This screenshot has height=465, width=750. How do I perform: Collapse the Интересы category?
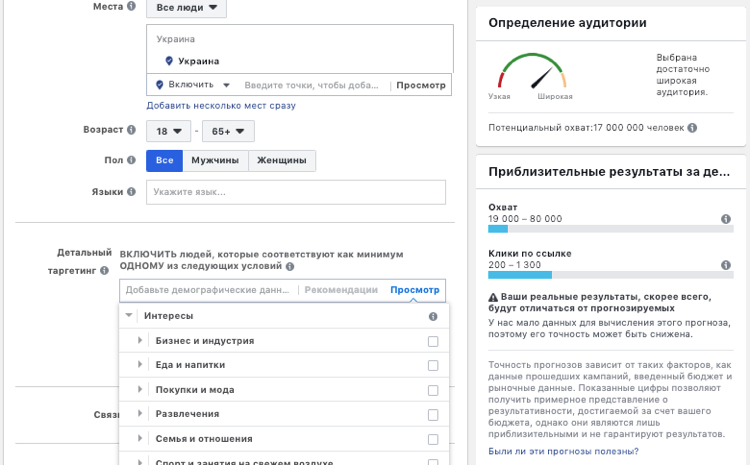[x=129, y=315]
